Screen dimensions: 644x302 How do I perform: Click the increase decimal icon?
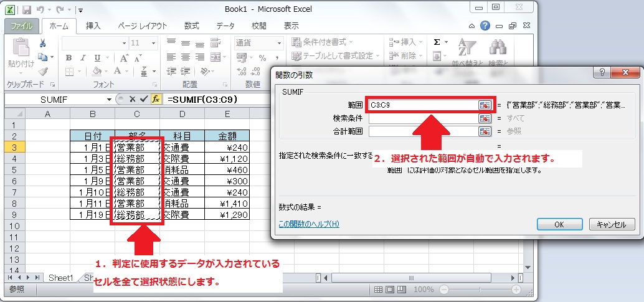(242, 72)
